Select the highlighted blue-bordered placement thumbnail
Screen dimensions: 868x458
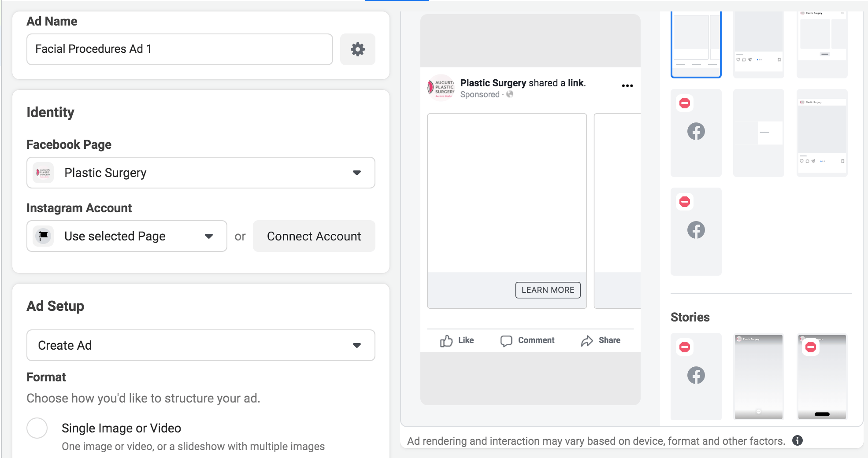click(x=696, y=44)
